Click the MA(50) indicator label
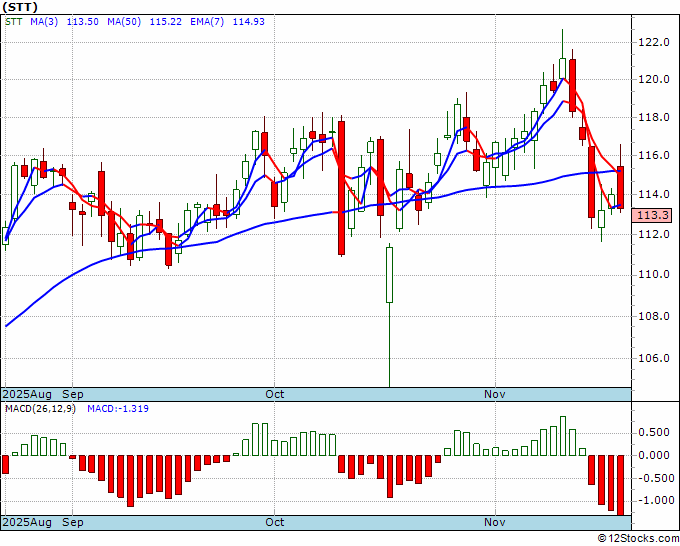 (x=124, y=22)
